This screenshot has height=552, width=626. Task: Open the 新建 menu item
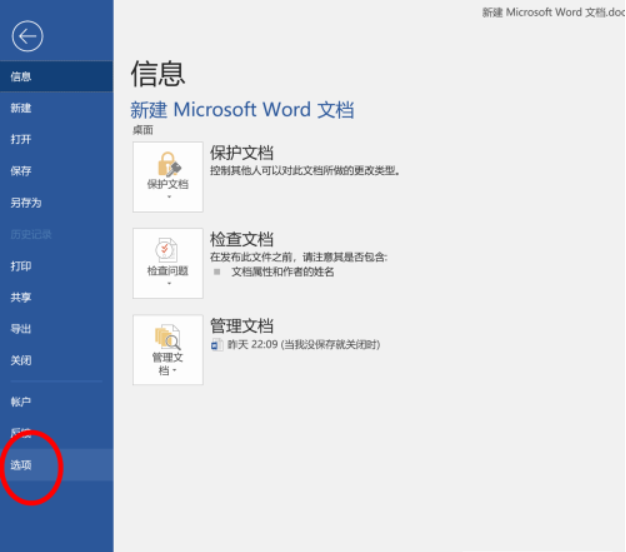pyautogui.click(x=56, y=108)
